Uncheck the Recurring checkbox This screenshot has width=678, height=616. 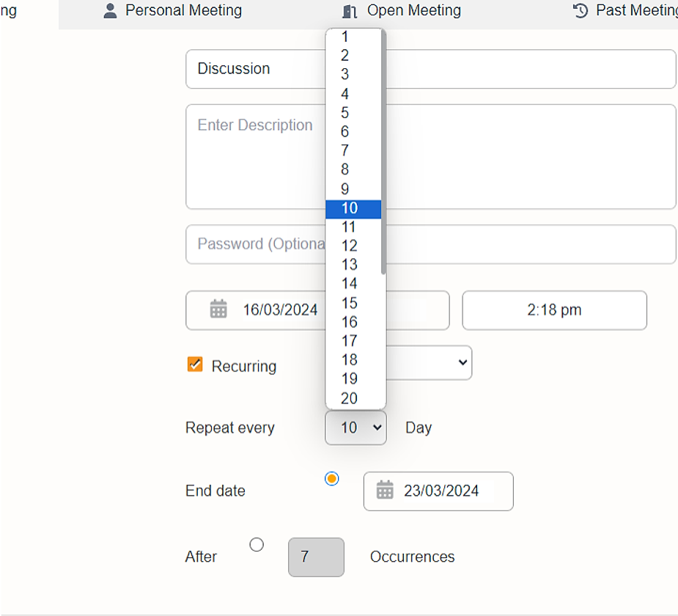click(x=195, y=364)
